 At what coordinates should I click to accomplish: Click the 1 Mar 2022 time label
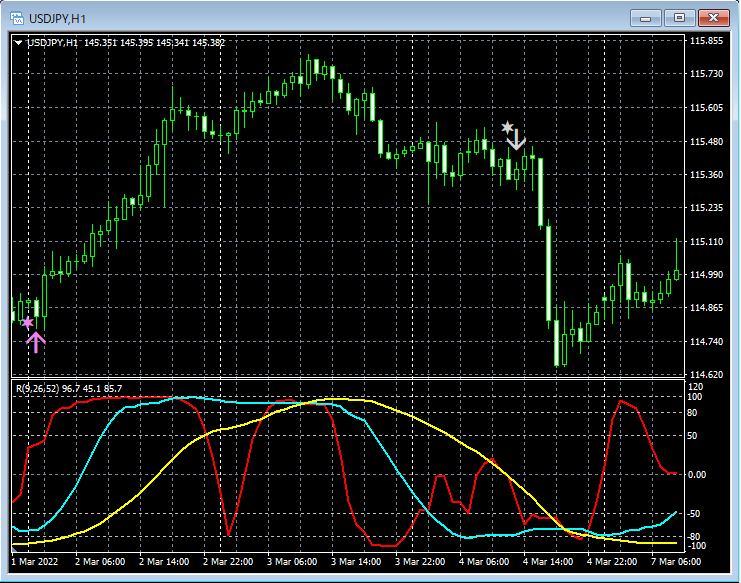(34, 562)
